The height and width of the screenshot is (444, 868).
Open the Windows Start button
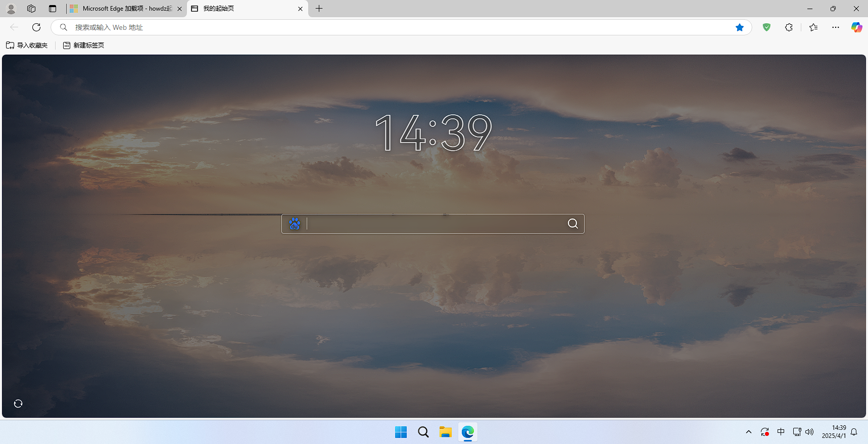pyautogui.click(x=401, y=432)
